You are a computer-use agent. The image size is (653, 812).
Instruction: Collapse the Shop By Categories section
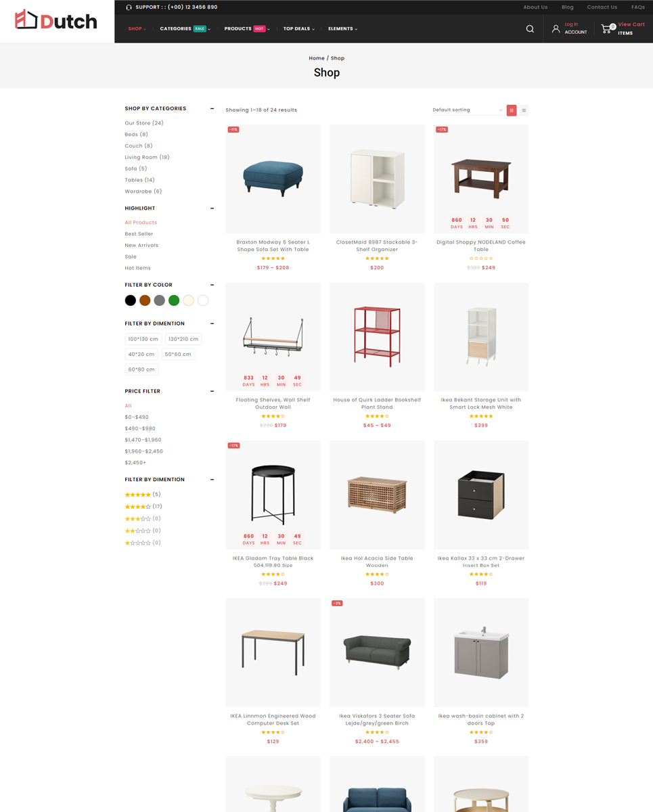[212, 108]
